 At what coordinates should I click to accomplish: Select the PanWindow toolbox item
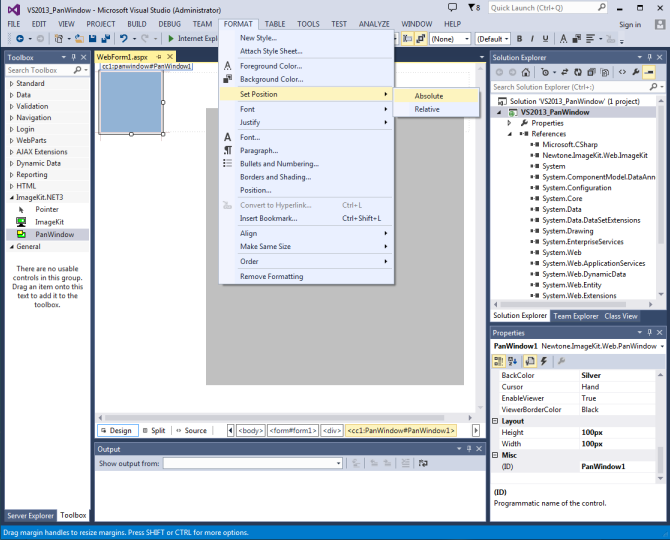(x=47, y=235)
